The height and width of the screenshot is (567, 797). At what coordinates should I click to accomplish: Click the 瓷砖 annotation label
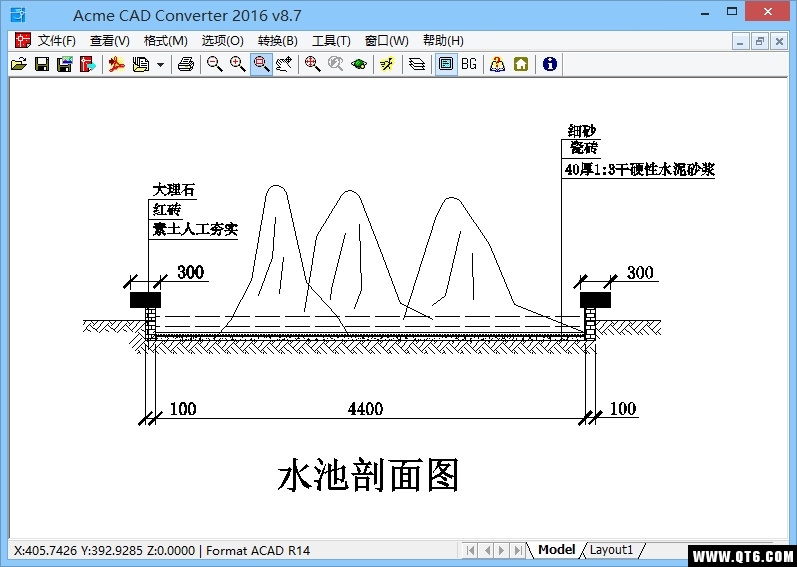(x=584, y=148)
